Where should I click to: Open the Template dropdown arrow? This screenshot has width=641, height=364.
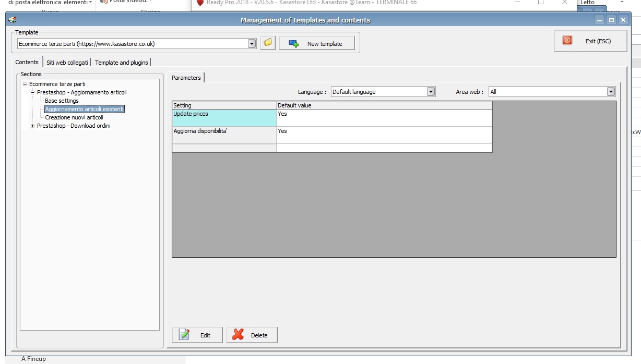(252, 44)
